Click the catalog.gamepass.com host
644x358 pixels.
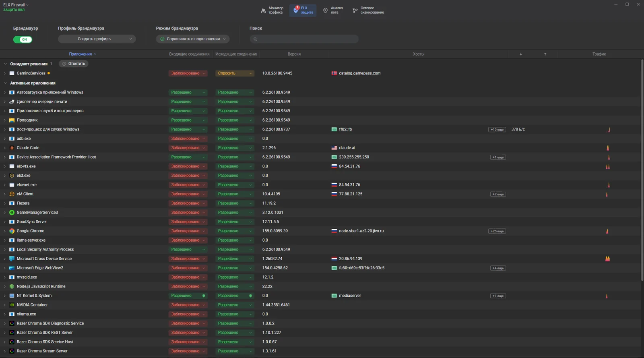[x=359, y=73]
